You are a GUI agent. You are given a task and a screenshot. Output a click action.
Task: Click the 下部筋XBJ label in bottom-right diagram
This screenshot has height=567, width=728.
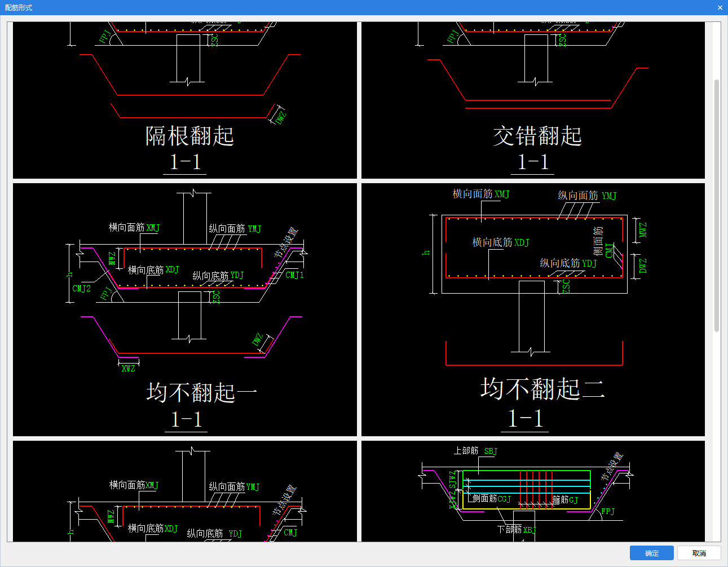tap(516, 530)
